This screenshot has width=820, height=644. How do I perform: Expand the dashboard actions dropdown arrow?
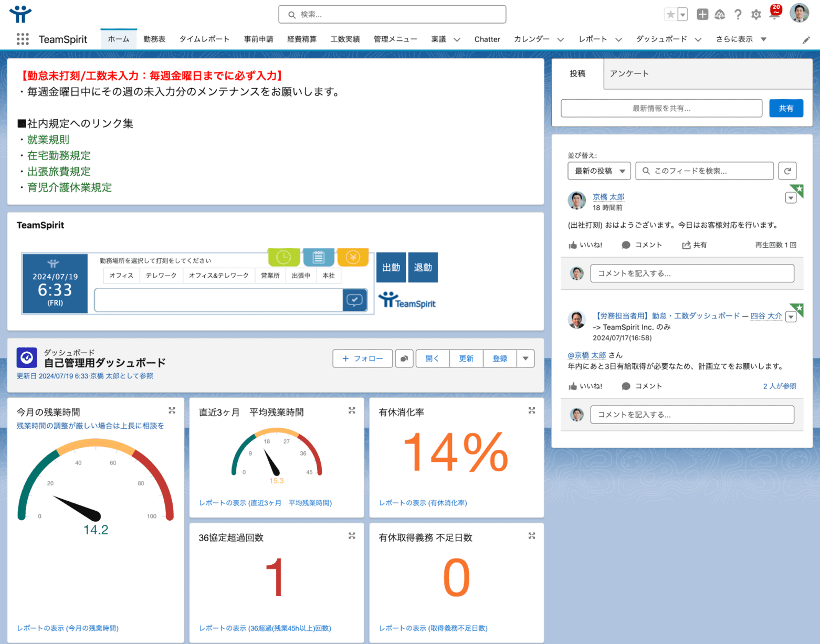[x=525, y=358]
